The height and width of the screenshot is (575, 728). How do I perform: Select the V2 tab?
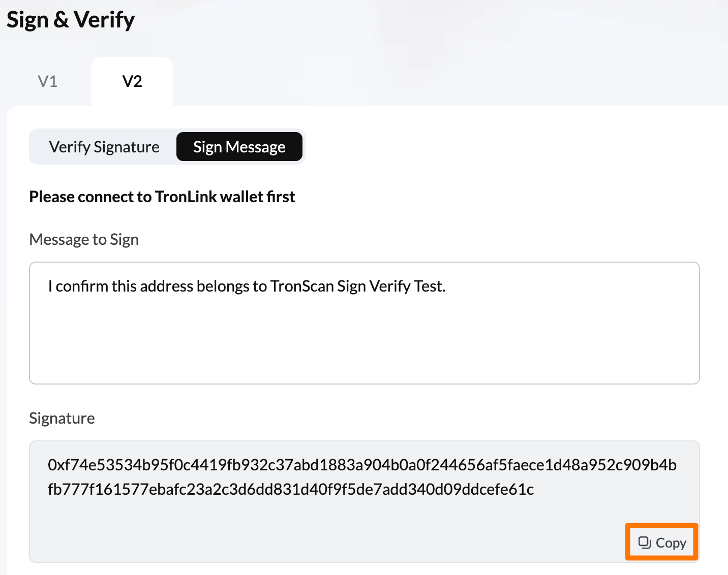(132, 81)
